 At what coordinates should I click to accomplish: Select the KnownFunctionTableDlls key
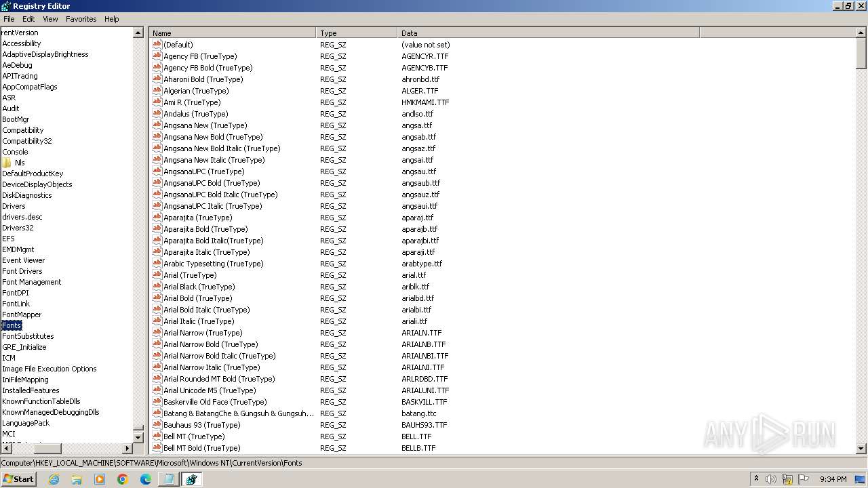(x=41, y=401)
